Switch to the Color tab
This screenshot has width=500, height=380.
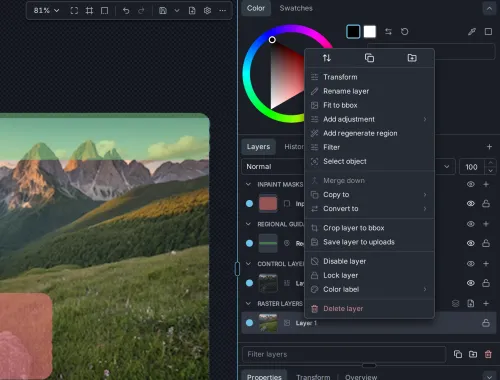256,8
